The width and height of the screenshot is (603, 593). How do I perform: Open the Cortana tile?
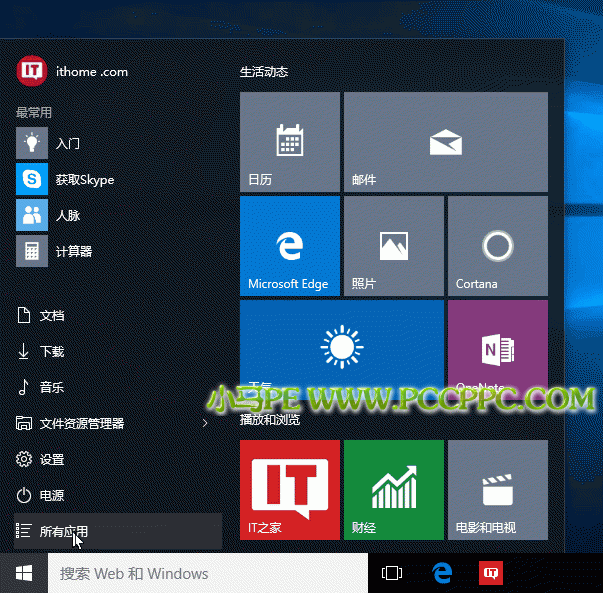[497, 246]
